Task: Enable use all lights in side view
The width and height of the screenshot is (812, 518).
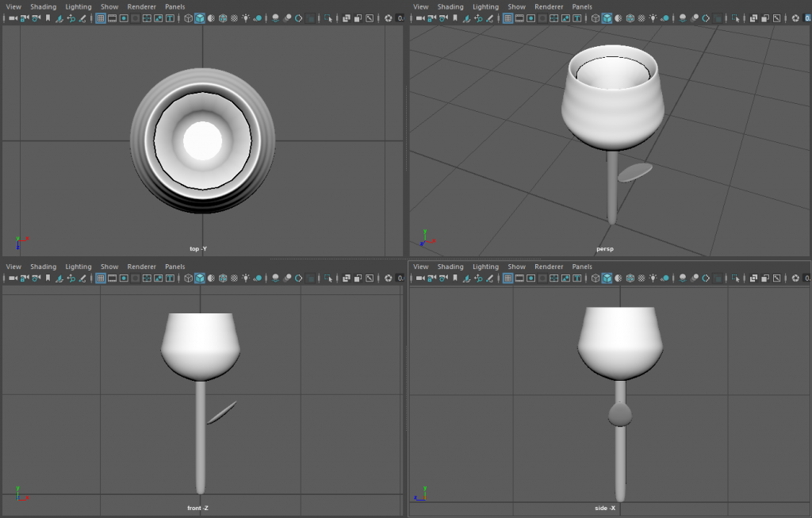Action: pos(653,278)
